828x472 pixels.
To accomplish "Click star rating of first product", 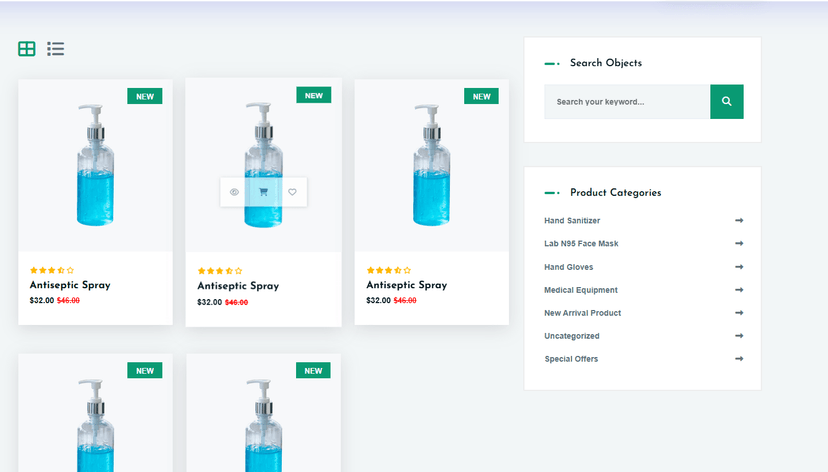I will pos(52,270).
